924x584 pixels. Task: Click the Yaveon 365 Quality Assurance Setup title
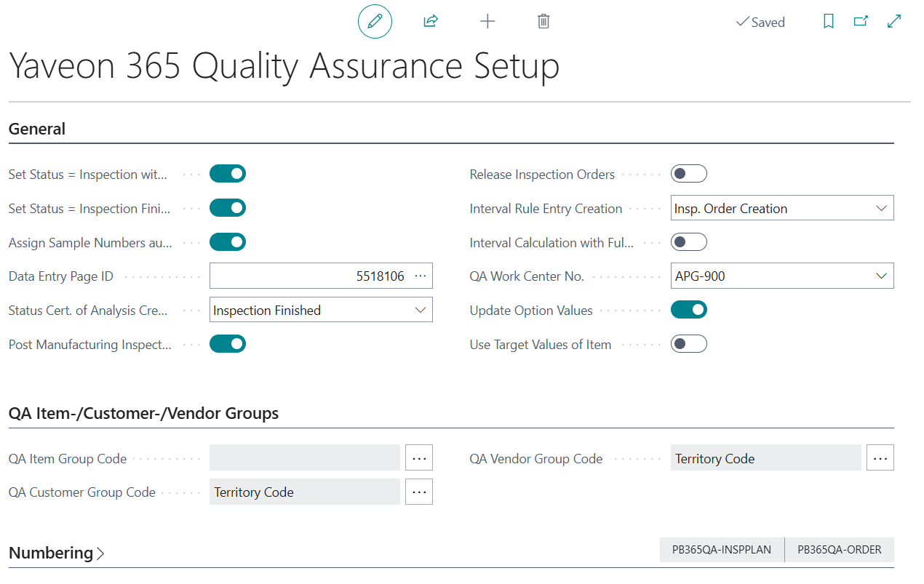pyautogui.click(x=284, y=66)
